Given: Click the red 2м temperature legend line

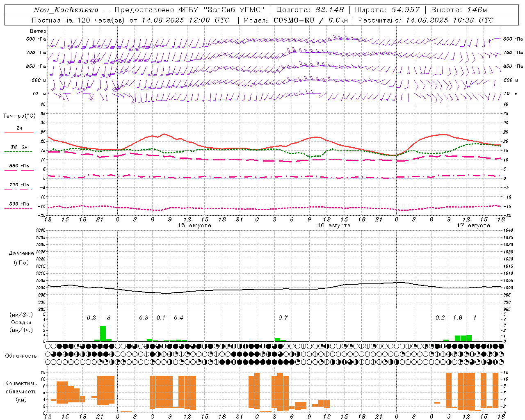Looking at the screenshot, I should coord(19,132).
